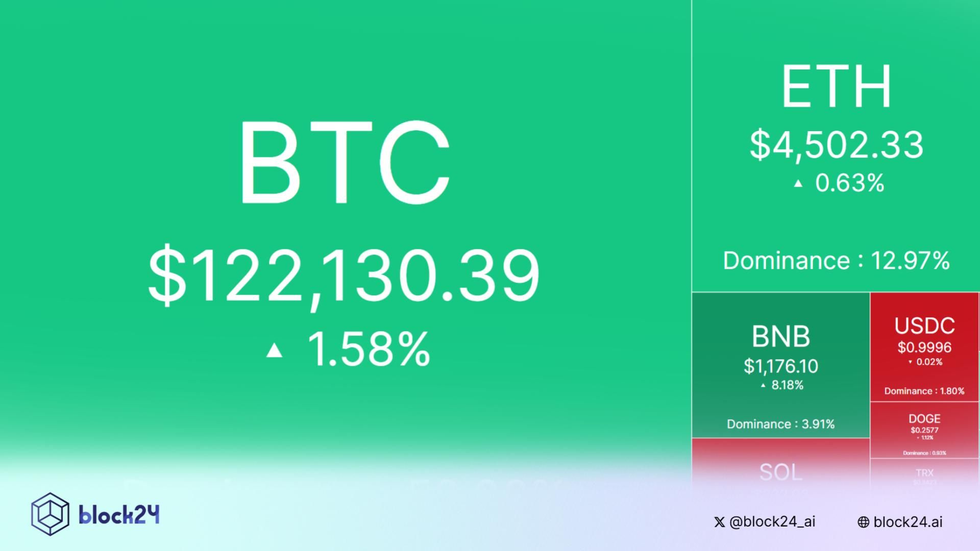Select the SOL ticker label
The width and height of the screenshot is (980, 551).
coord(780,472)
